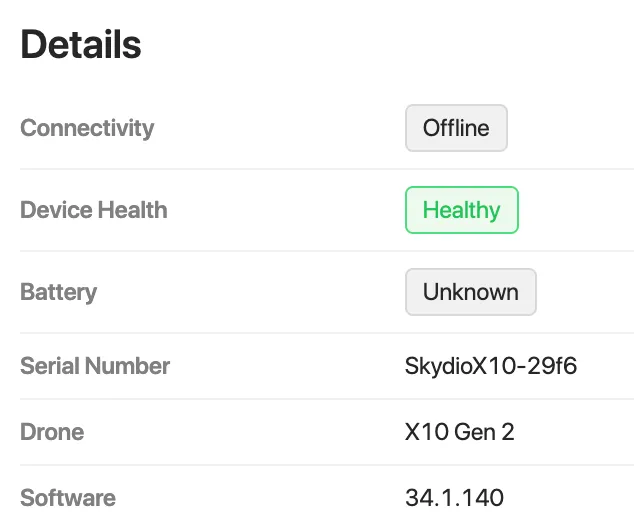Click the Connectivity row label
Image resolution: width=634 pixels, height=530 pixels.
[87, 129]
